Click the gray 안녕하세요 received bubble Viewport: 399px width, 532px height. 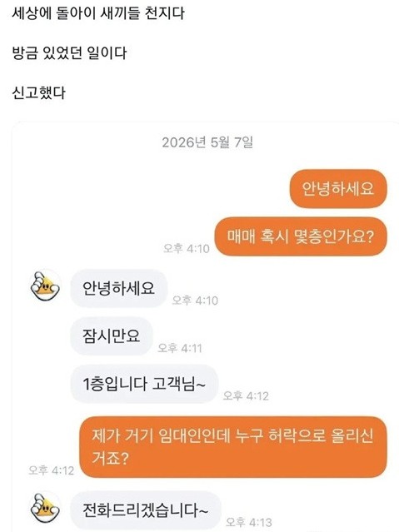119,288
